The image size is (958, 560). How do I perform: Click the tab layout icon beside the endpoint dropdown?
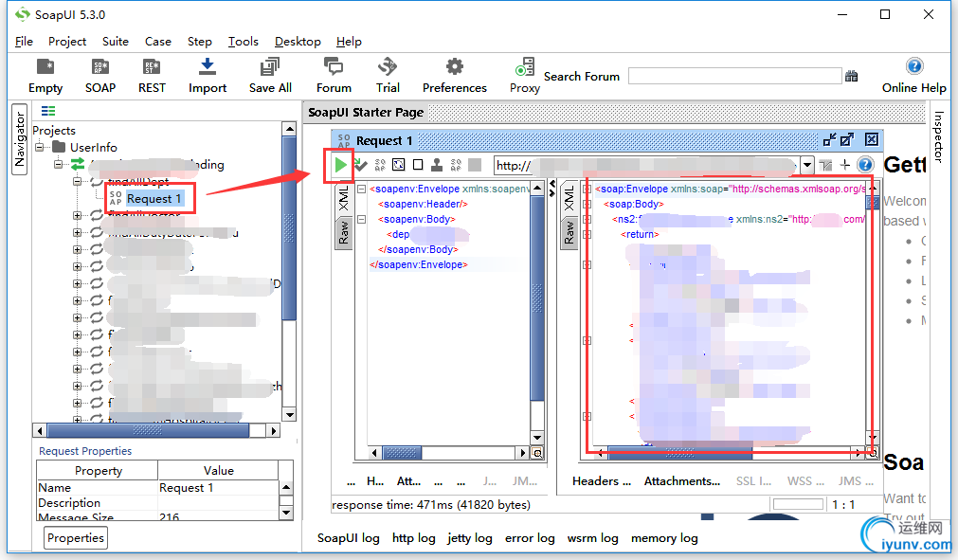pos(826,165)
